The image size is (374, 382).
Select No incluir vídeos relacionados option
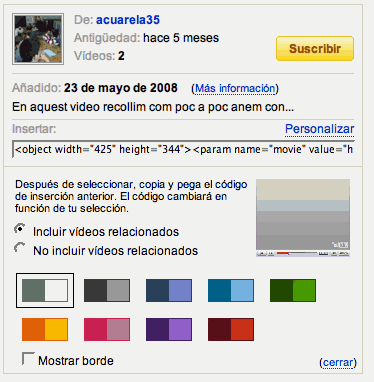(x=20, y=248)
